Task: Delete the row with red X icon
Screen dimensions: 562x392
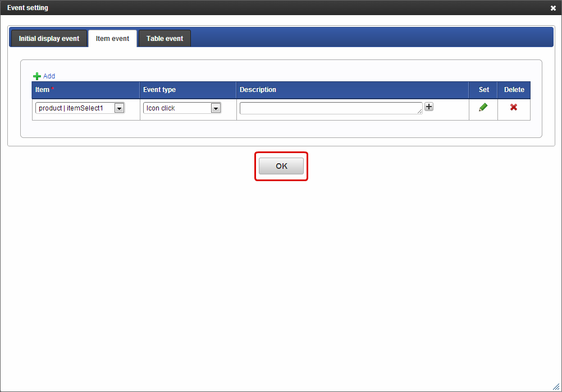Action: click(x=514, y=107)
